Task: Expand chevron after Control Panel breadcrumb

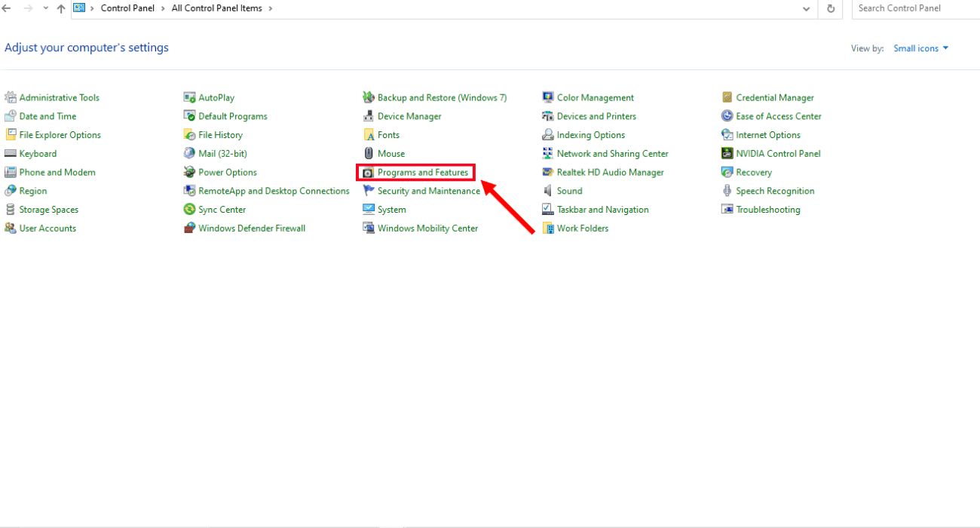Action: point(163,8)
